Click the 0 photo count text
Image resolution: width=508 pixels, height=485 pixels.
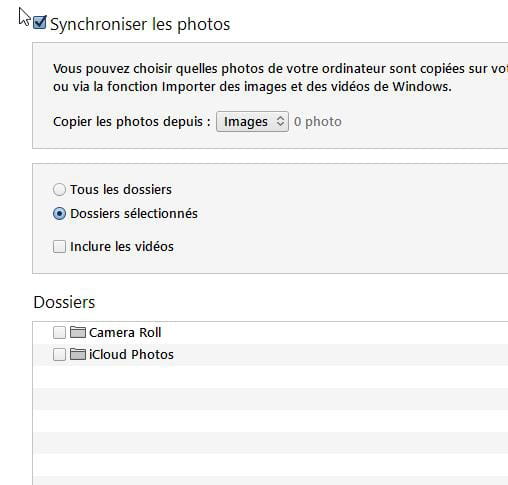[318, 122]
